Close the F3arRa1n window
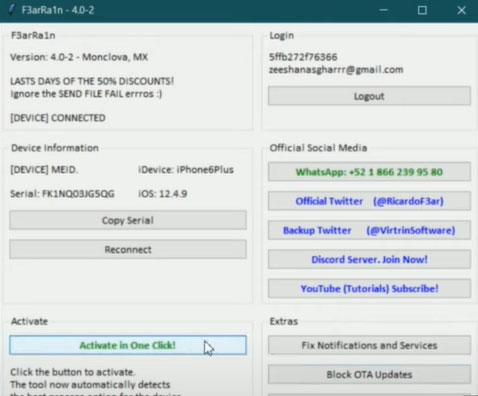 click(462, 10)
